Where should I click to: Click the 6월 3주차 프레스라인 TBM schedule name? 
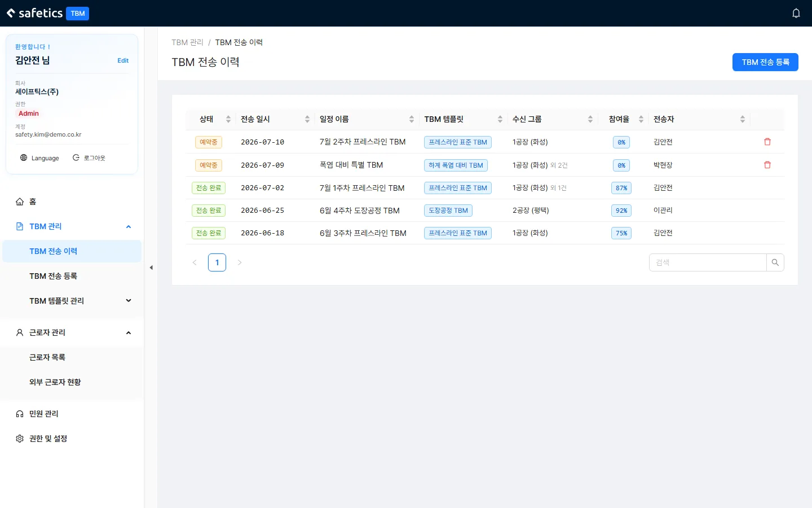[x=363, y=233]
